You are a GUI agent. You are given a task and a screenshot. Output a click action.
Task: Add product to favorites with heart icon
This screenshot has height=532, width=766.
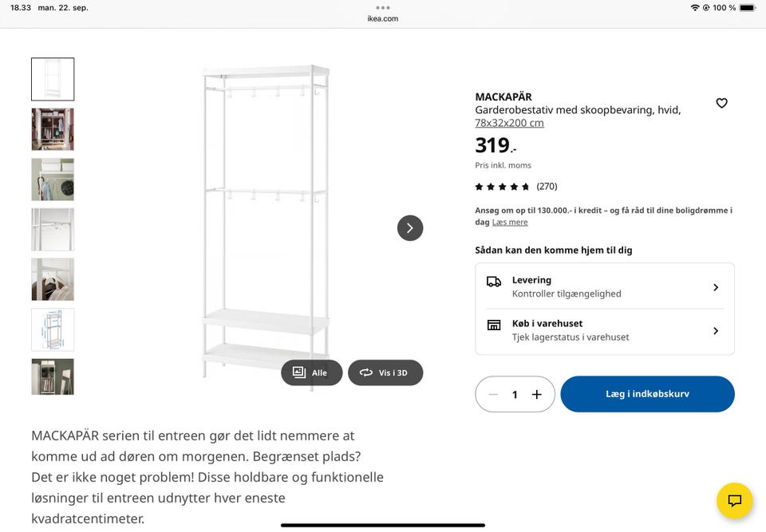tap(721, 103)
